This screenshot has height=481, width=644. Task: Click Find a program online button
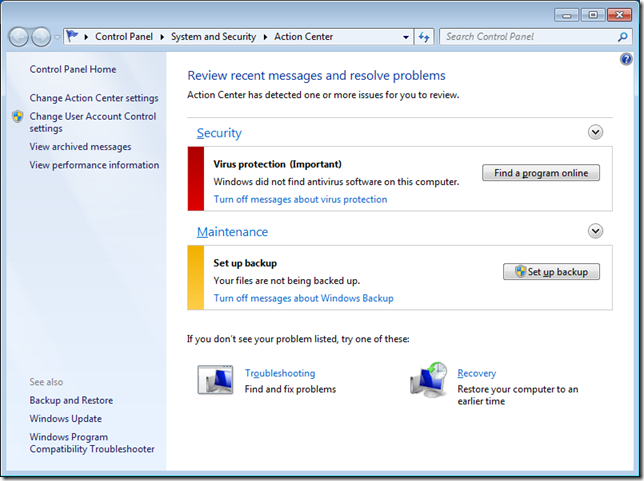(x=540, y=173)
